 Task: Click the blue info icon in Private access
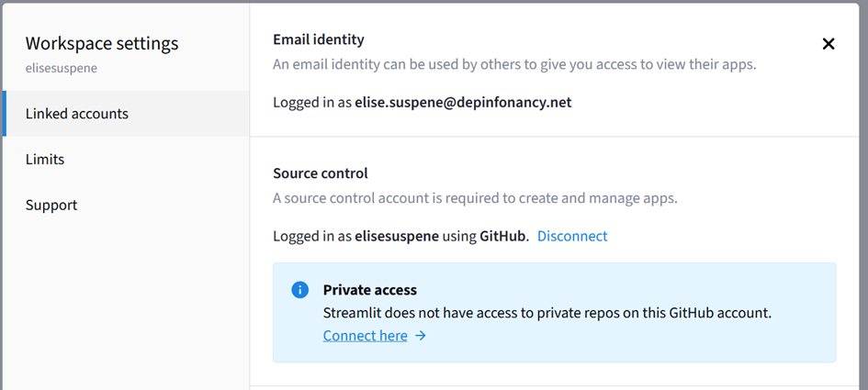click(x=299, y=289)
